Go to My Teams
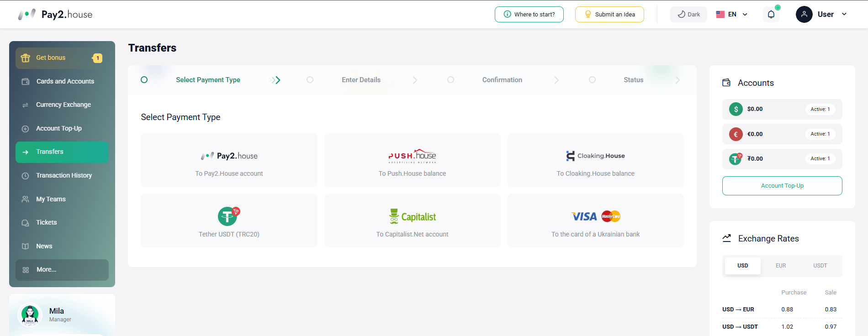868x336 pixels. click(x=62, y=199)
